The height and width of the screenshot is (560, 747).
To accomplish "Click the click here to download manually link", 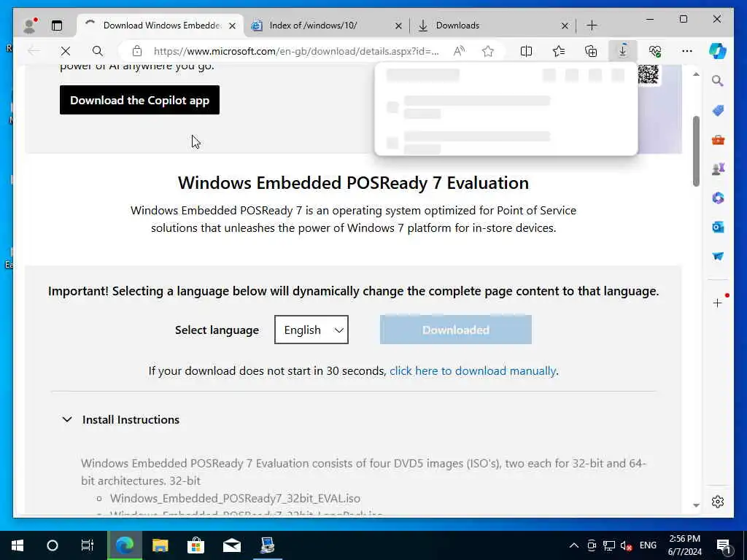I will coord(473,371).
